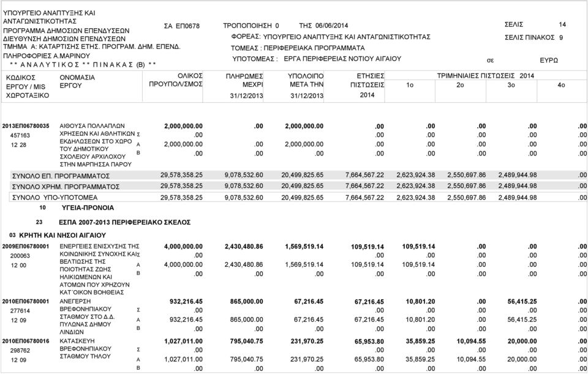Click bold balance value 231,970.25
588x374 pixels.
307,341
